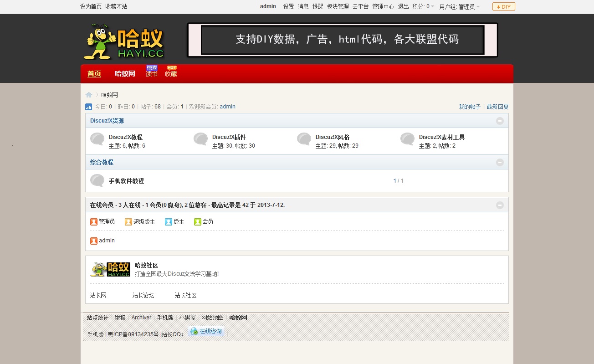Screen dimensions: 594x364
Task: Open 网站地图 footer link
Action: coord(213,318)
